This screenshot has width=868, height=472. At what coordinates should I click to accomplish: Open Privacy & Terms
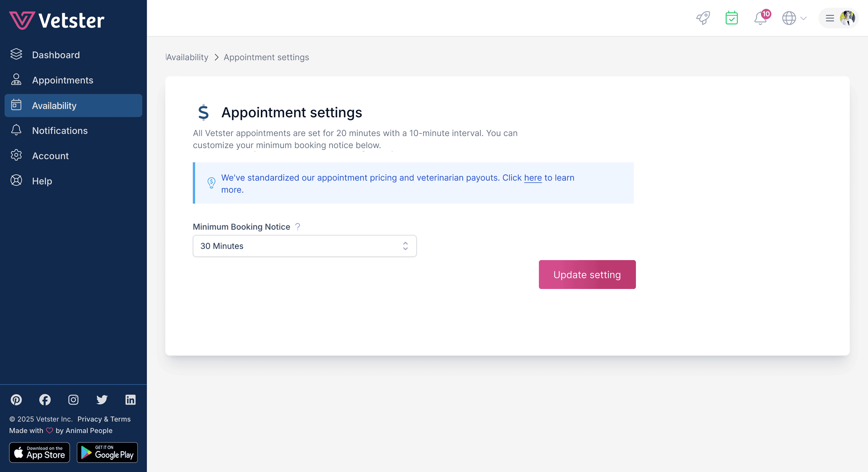[103, 419]
